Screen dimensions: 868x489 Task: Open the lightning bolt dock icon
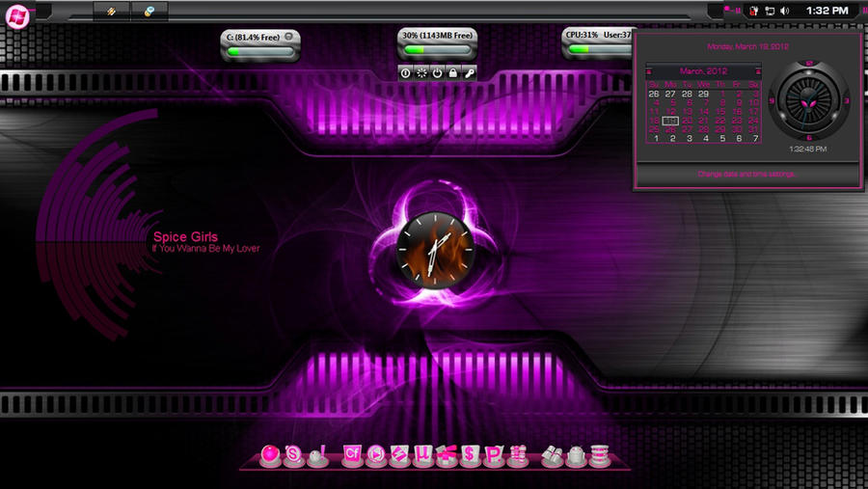pos(398,456)
